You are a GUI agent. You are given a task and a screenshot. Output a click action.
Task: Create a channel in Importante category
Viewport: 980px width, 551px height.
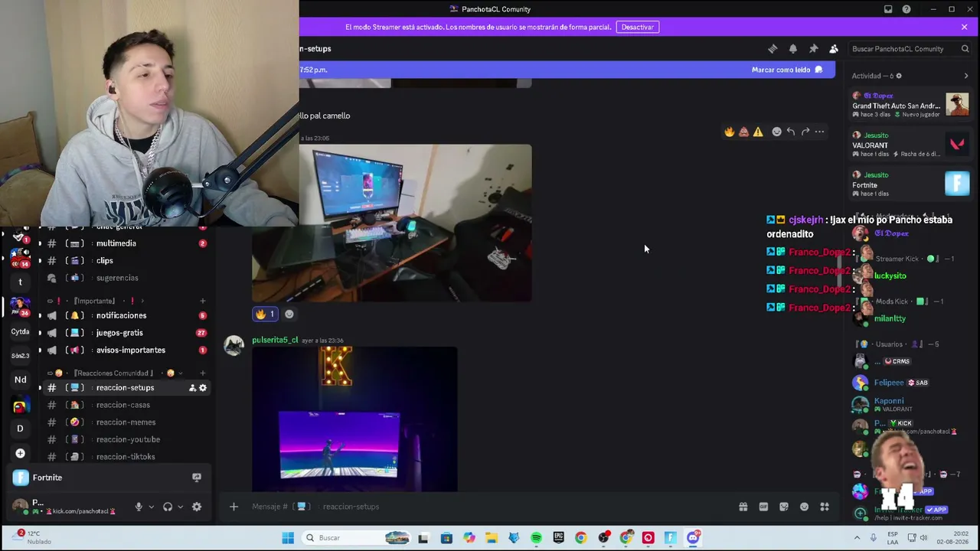click(x=202, y=301)
